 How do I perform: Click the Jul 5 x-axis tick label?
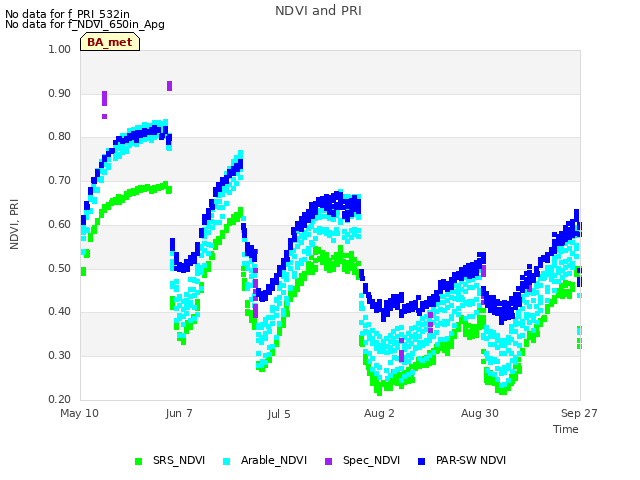[279, 414]
